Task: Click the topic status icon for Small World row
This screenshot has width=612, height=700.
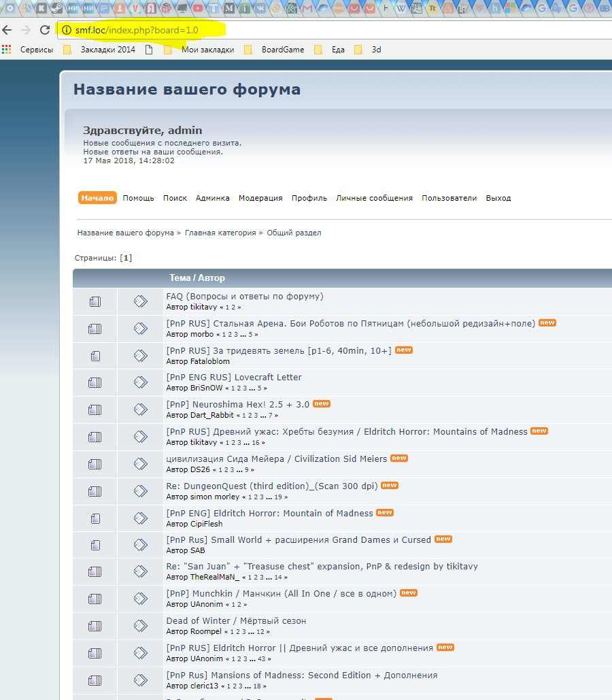Action: (95, 545)
